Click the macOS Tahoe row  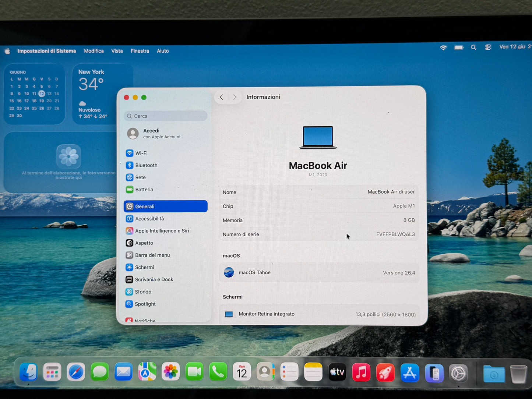[x=319, y=273]
